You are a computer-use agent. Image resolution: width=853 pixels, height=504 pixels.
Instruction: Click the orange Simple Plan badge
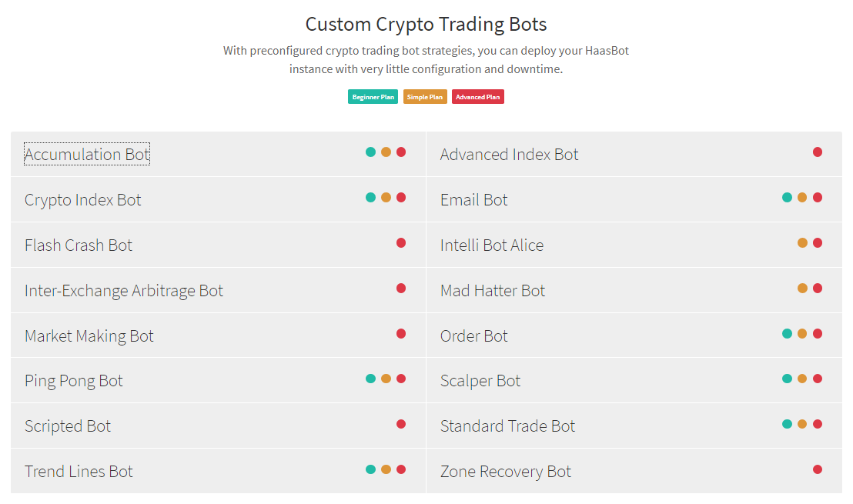425,97
